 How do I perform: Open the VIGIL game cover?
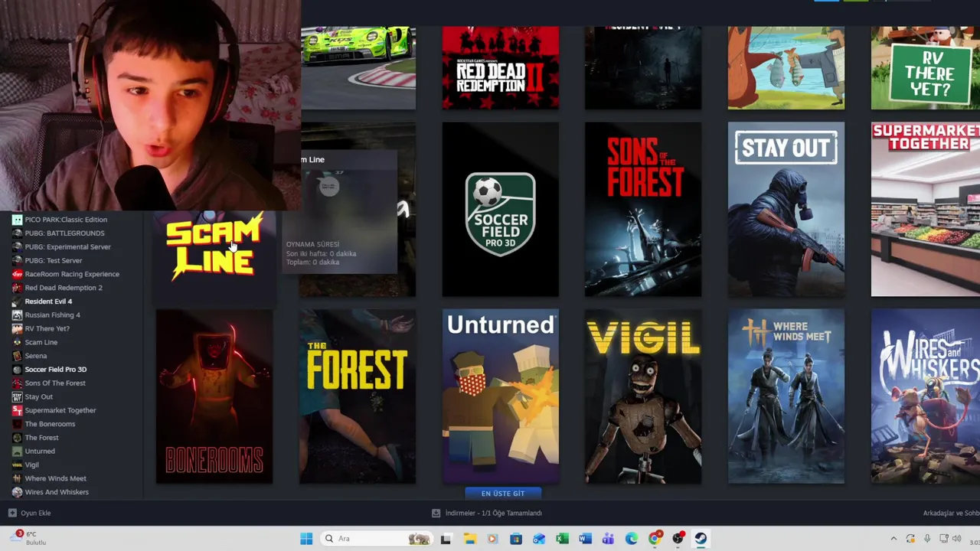pos(643,396)
